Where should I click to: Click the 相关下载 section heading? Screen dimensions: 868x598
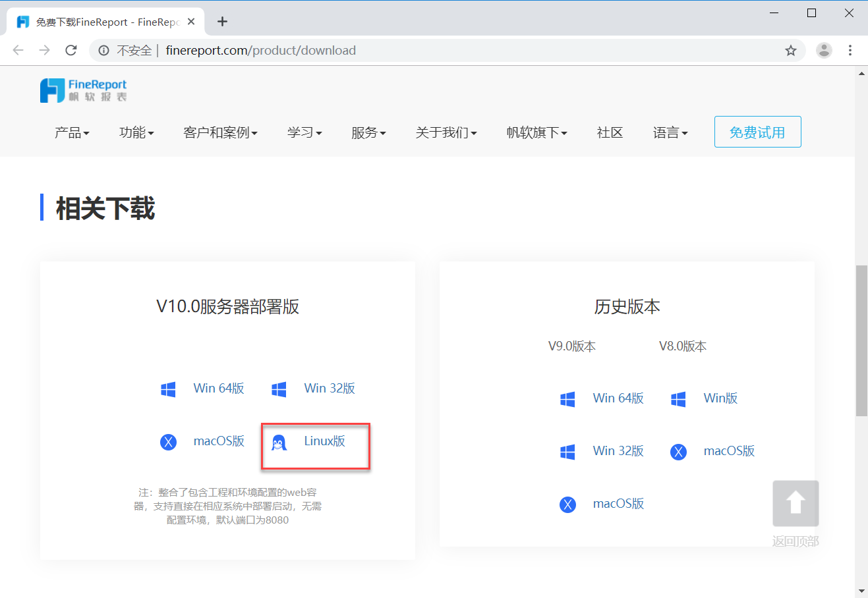tap(105, 208)
